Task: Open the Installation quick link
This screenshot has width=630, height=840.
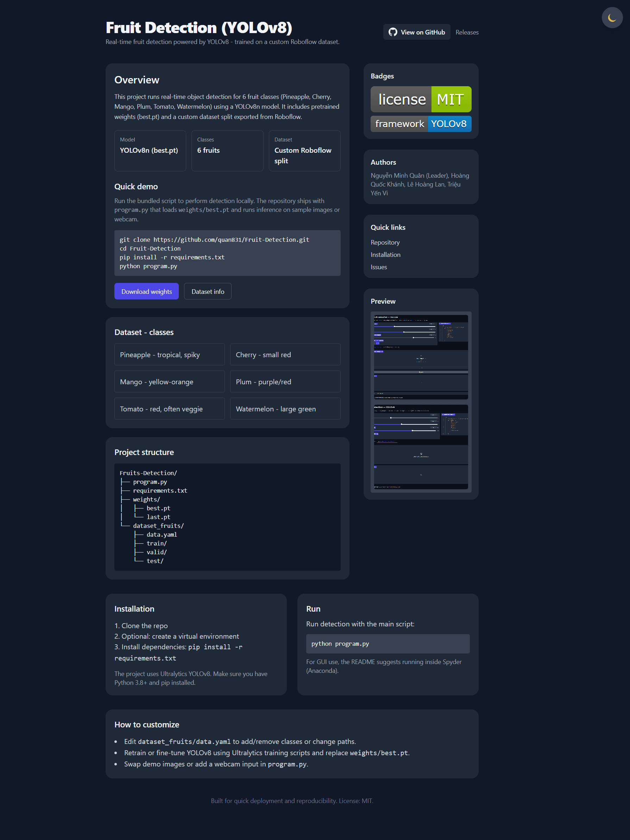Action: tap(385, 255)
